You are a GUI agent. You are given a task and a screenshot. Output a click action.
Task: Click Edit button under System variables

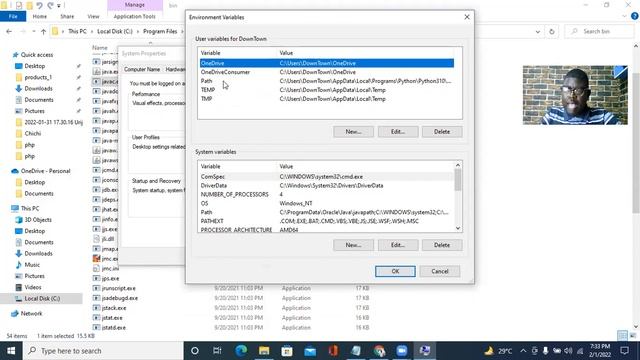[x=398, y=245]
